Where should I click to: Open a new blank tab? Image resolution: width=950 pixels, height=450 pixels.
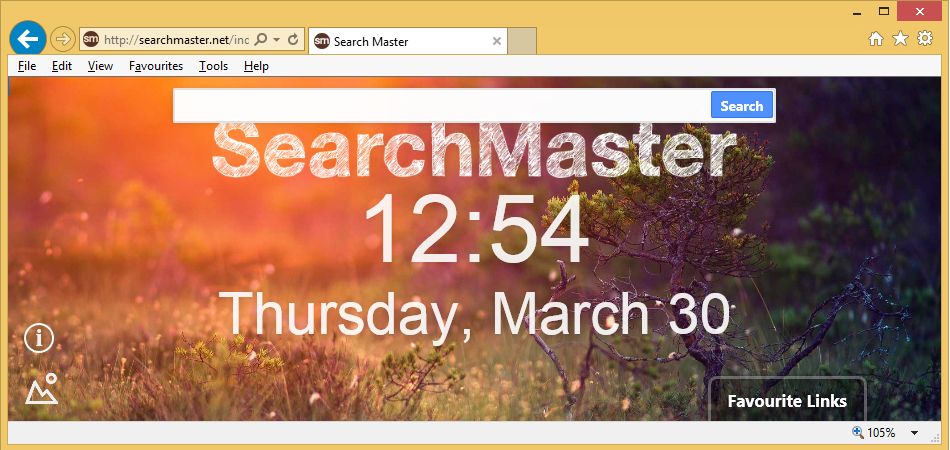523,41
